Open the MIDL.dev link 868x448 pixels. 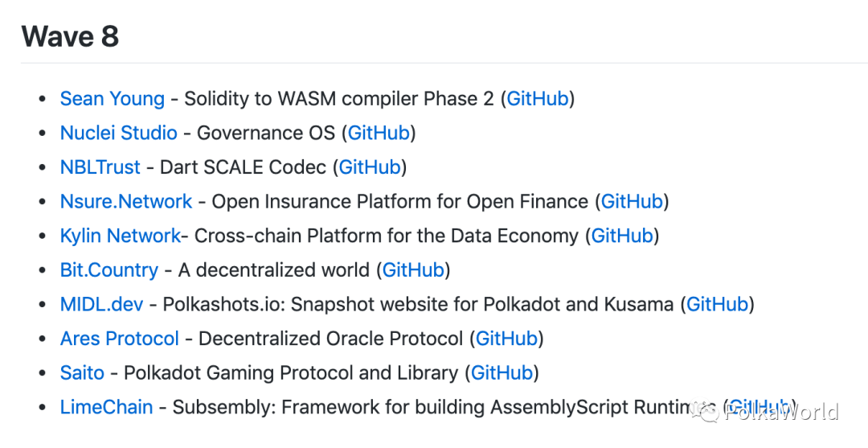tap(101, 305)
